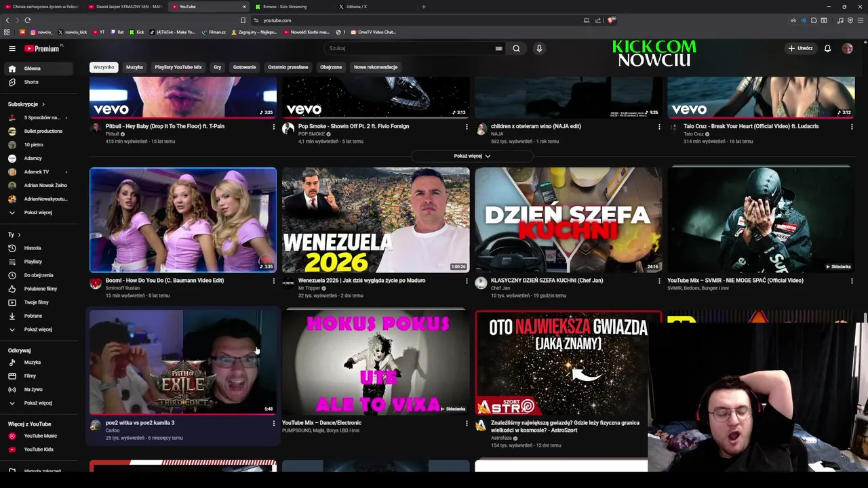Close the active YouTube tab
The height and width of the screenshot is (488, 868).
click(244, 7)
